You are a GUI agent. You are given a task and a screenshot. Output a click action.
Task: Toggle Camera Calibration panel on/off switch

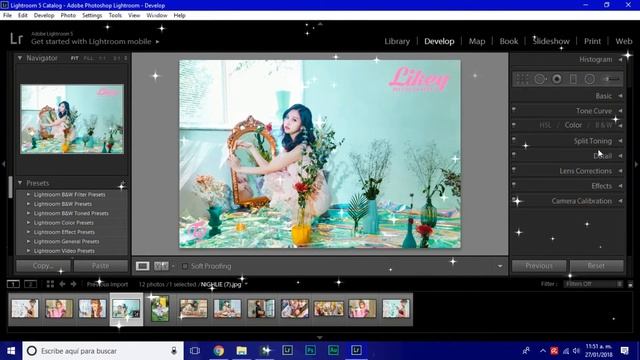point(514,200)
